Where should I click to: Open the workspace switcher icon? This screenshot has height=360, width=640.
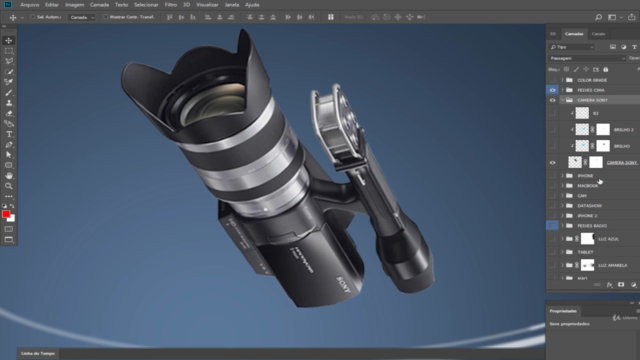click(x=612, y=17)
